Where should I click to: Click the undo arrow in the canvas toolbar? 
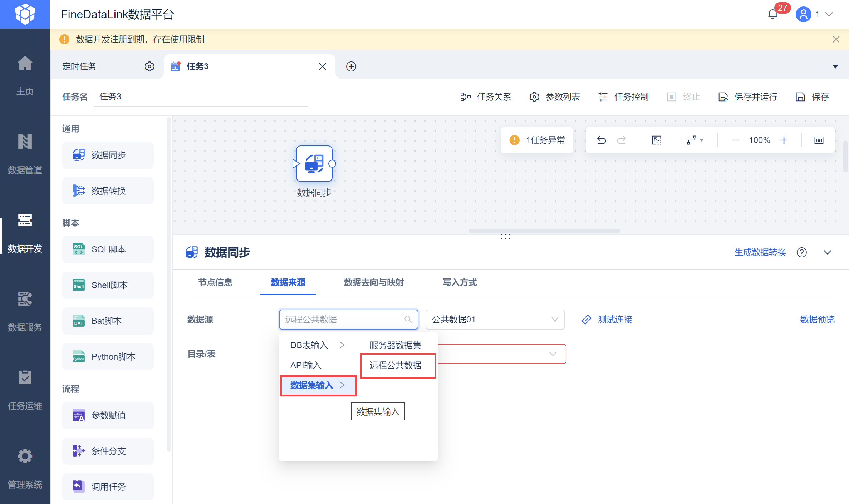coord(602,140)
